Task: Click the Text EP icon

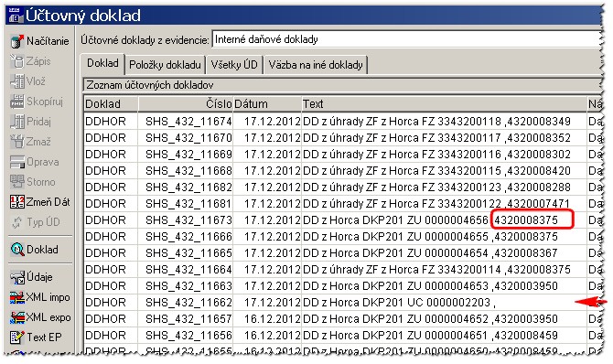Action: point(16,337)
